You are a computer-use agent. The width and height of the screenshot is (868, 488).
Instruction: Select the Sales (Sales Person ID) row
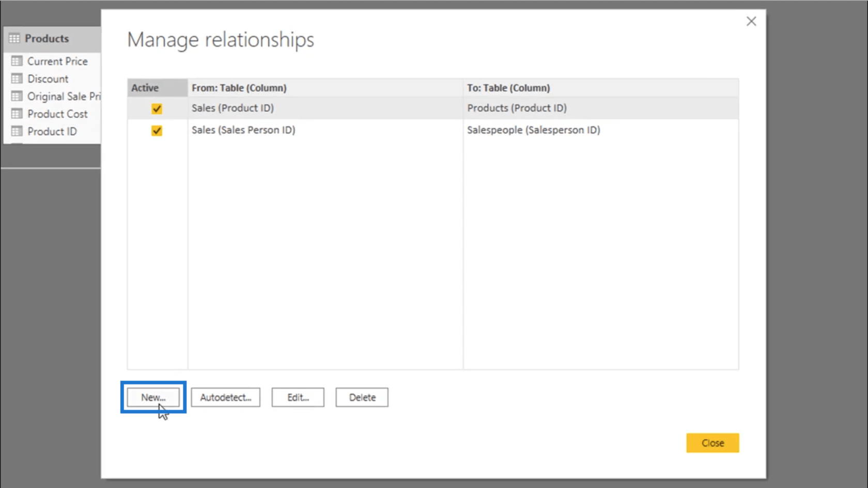(433, 130)
